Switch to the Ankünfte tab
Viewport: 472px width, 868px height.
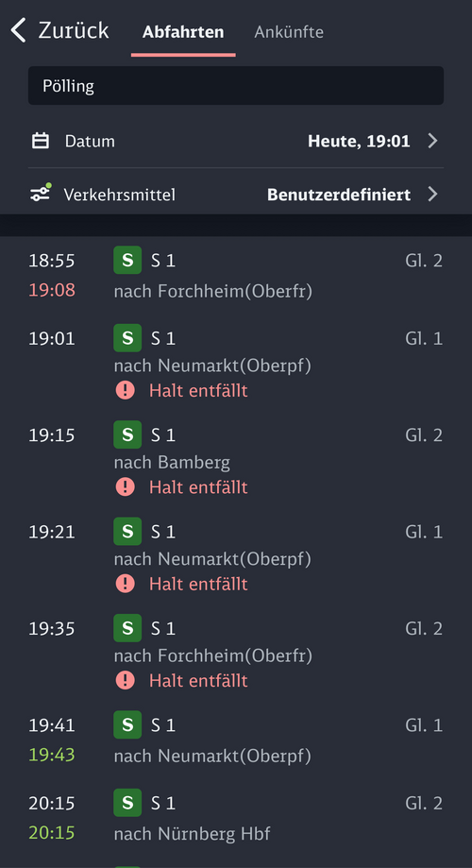pyautogui.click(x=289, y=31)
